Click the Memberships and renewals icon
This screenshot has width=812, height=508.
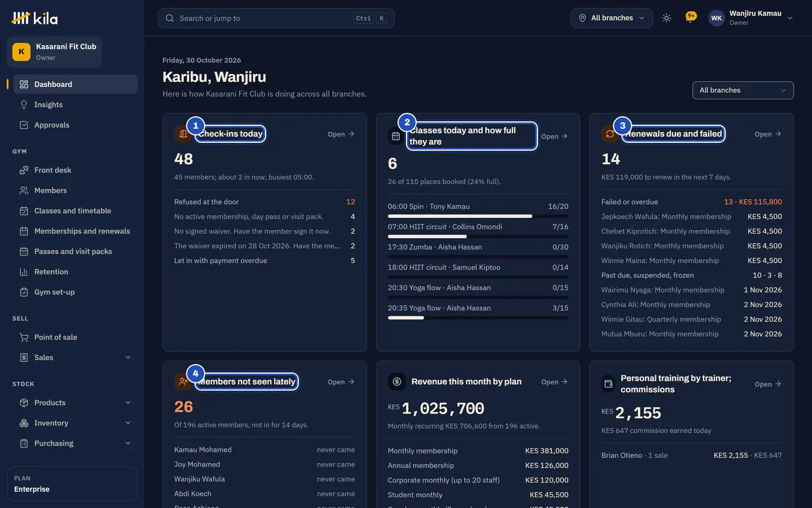pos(24,231)
